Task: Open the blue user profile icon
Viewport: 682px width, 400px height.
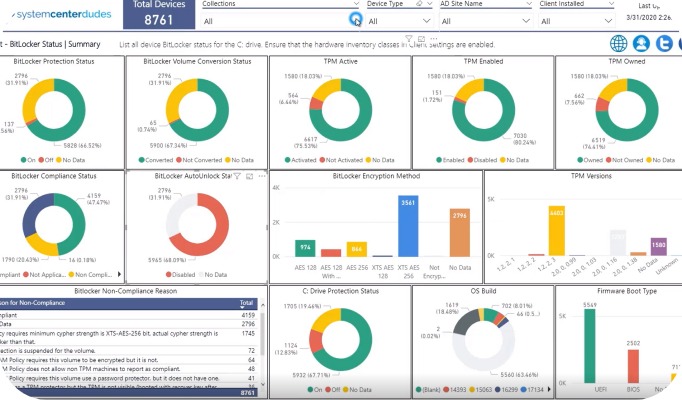Action: tap(641, 43)
